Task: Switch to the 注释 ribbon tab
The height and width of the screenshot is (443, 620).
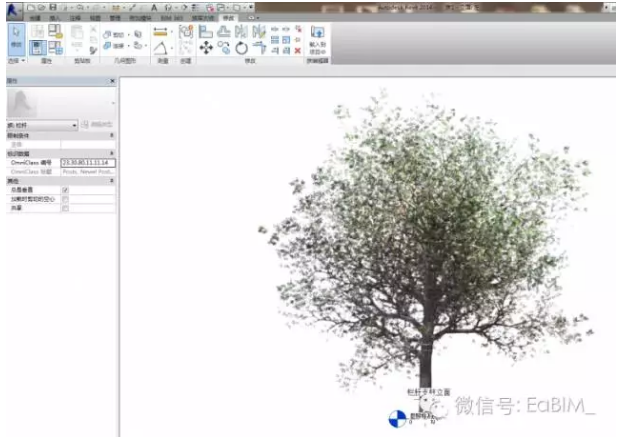Action: tap(75, 18)
